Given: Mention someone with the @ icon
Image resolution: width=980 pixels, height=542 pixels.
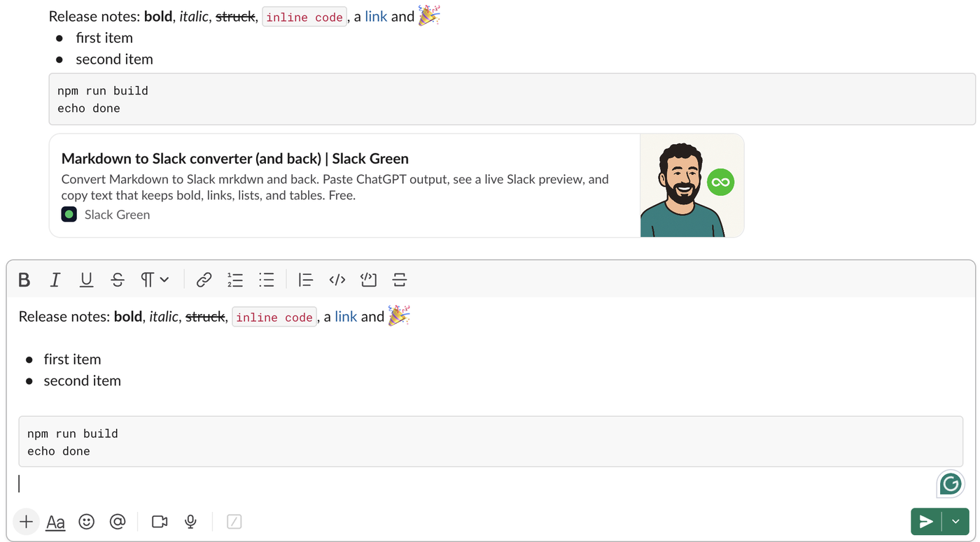Looking at the screenshot, I should pos(118,522).
